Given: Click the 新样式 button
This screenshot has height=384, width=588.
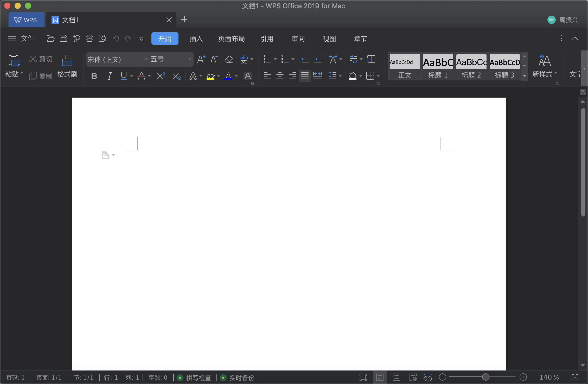Looking at the screenshot, I should pyautogui.click(x=545, y=67).
